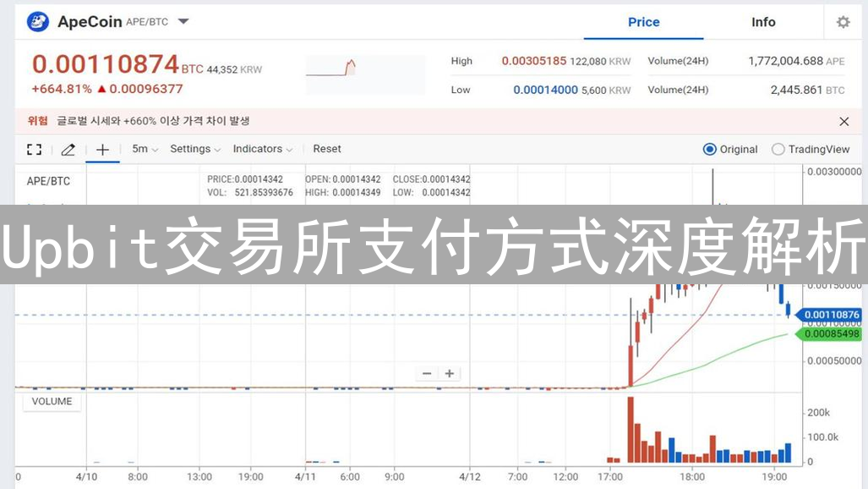This screenshot has width=868, height=489.
Task: Toggle fullscreen chart mode
Action: click(x=35, y=149)
